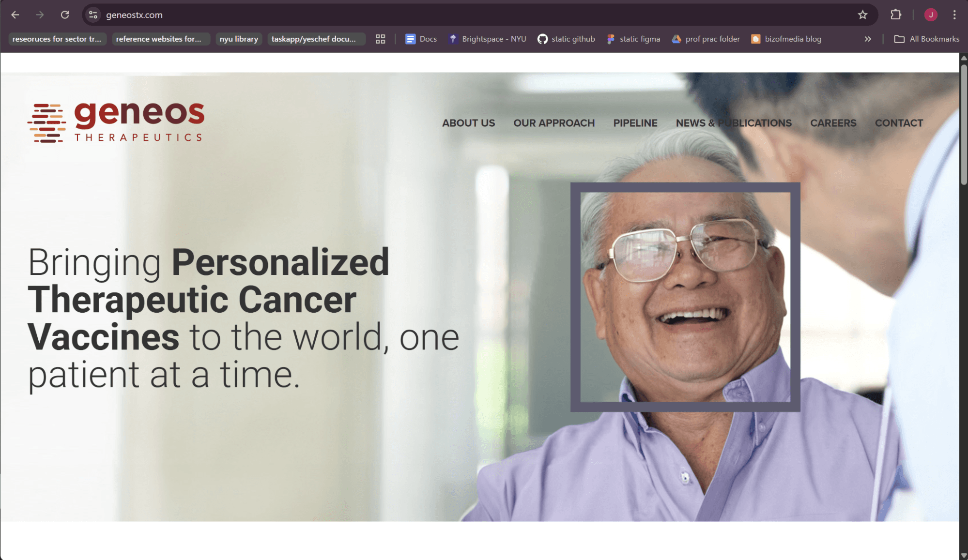Click the site information icon
968x560 pixels.
[x=93, y=15]
